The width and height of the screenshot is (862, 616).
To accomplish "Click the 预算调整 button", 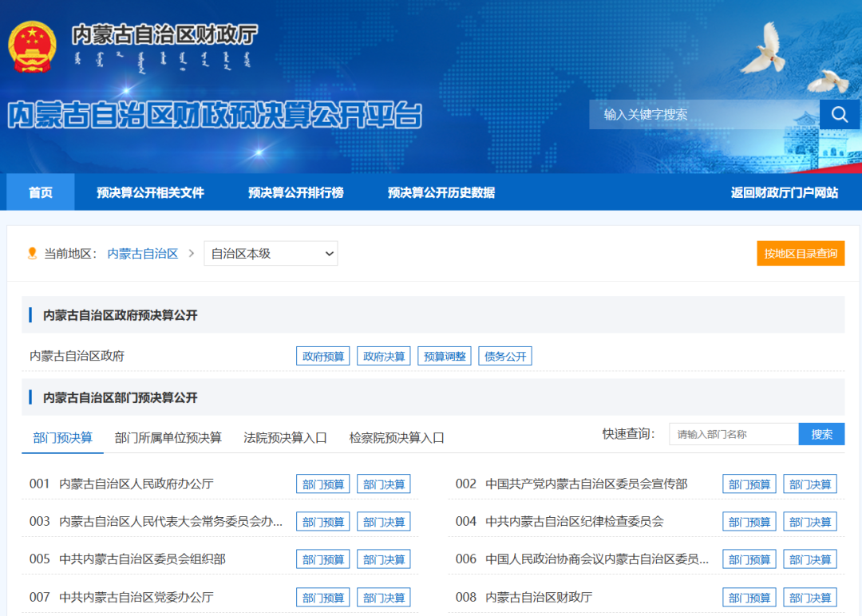I will (445, 356).
